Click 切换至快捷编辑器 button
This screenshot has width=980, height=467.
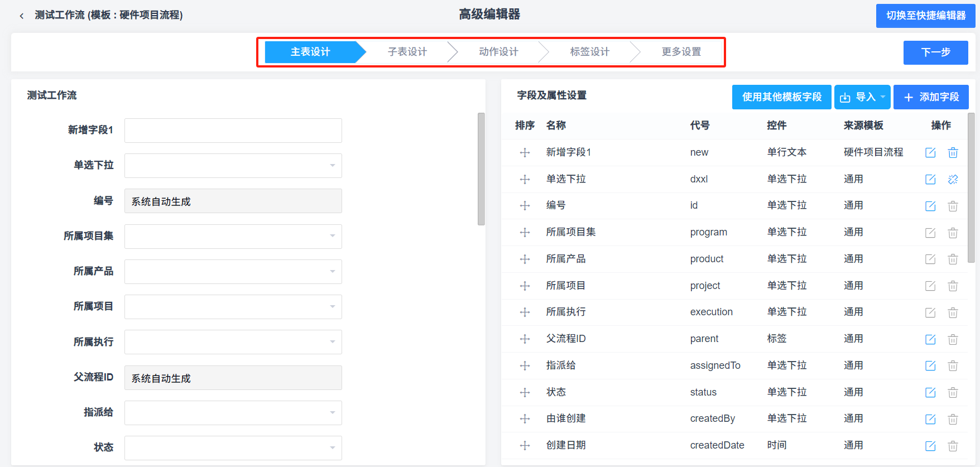click(x=925, y=16)
